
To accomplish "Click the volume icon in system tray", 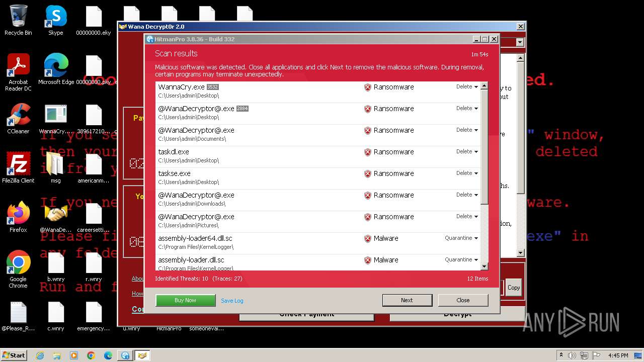I will point(572,355).
